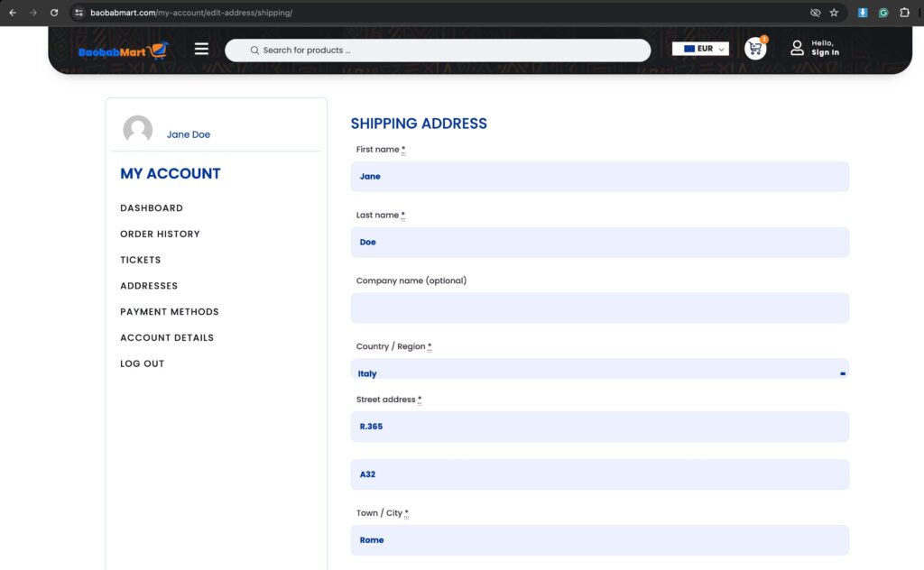Viewport: 924px width, 570px height.
Task: Select Dashboard in the account menu
Action: [152, 207]
